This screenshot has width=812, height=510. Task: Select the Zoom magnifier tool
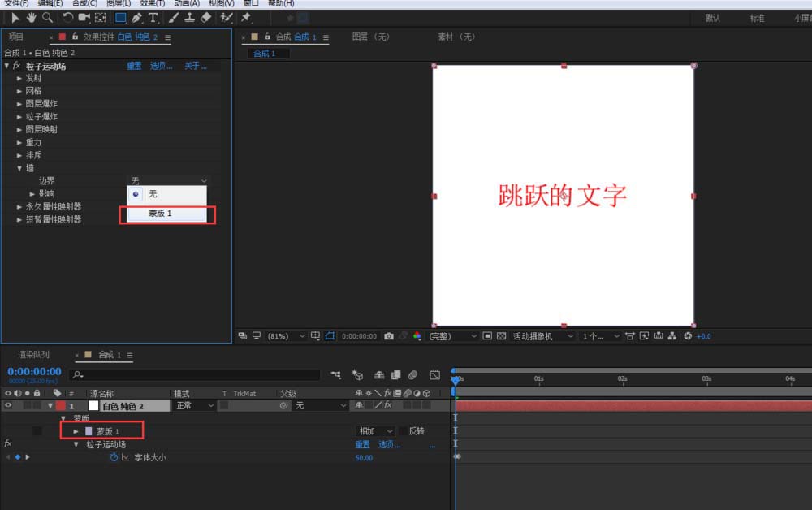(x=47, y=18)
